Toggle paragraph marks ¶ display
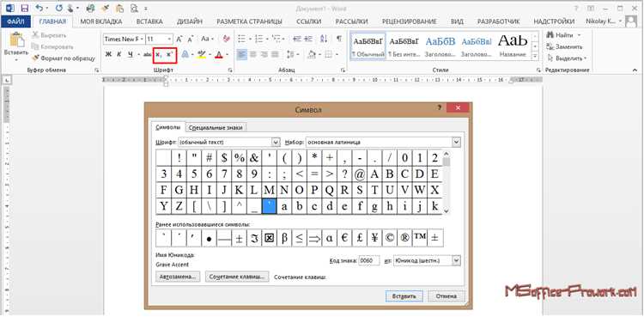 pos(339,39)
